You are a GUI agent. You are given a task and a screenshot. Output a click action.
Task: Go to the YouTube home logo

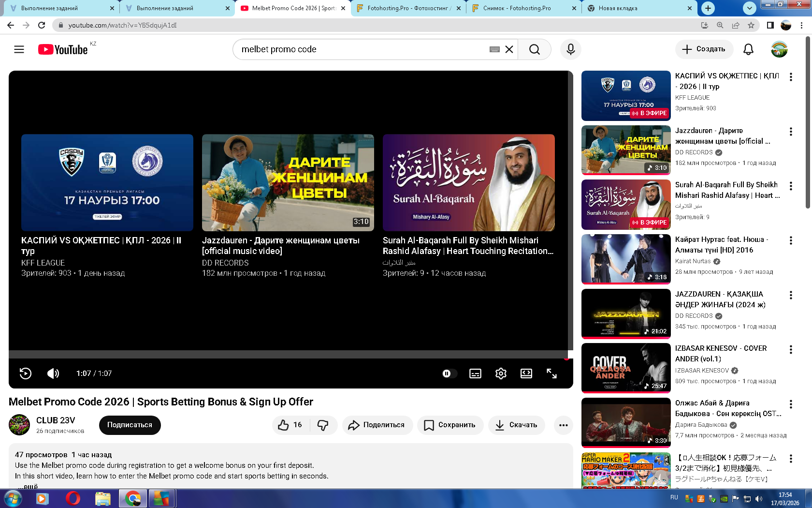click(x=63, y=49)
